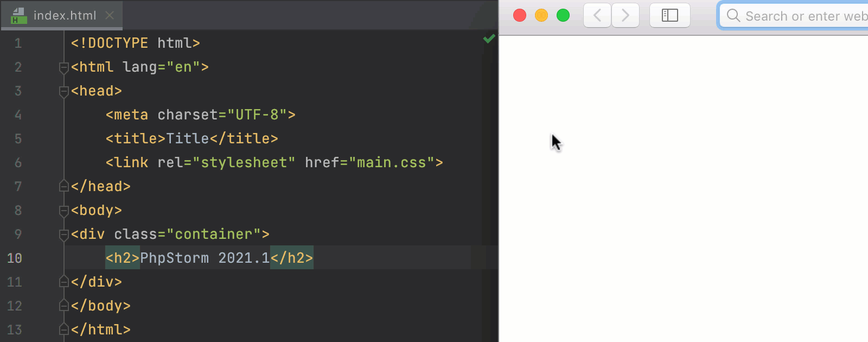Image resolution: width=868 pixels, height=342 pixels.
Task: Click the 'rel="stylesheet"' attribute
Action: 227,162
